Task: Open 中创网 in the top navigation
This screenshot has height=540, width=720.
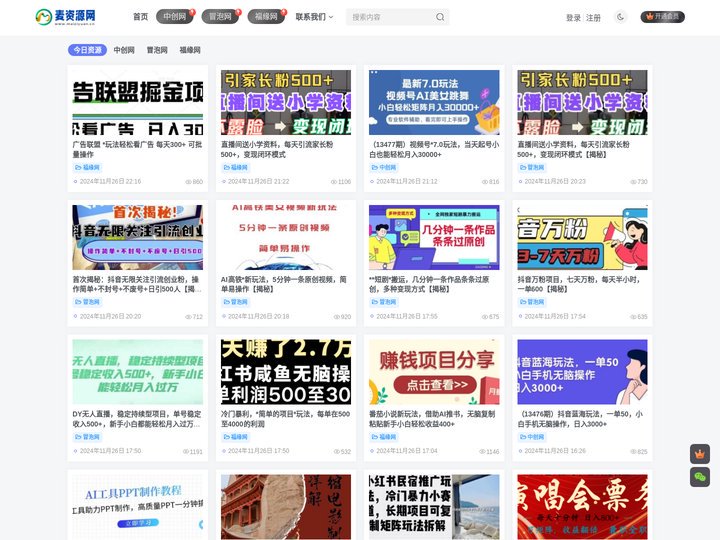Action: (174, 17)
